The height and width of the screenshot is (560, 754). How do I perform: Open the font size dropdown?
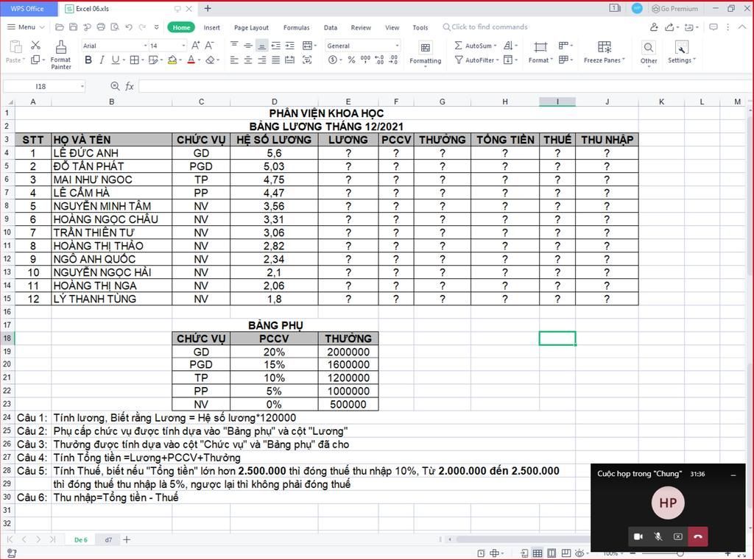coord(183,46)
